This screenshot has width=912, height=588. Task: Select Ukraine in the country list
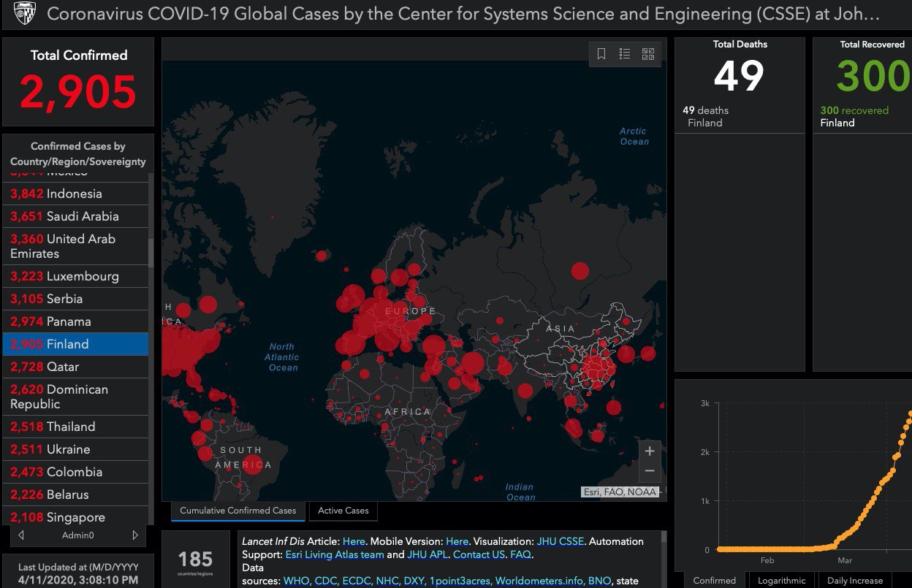pos(76,449)
